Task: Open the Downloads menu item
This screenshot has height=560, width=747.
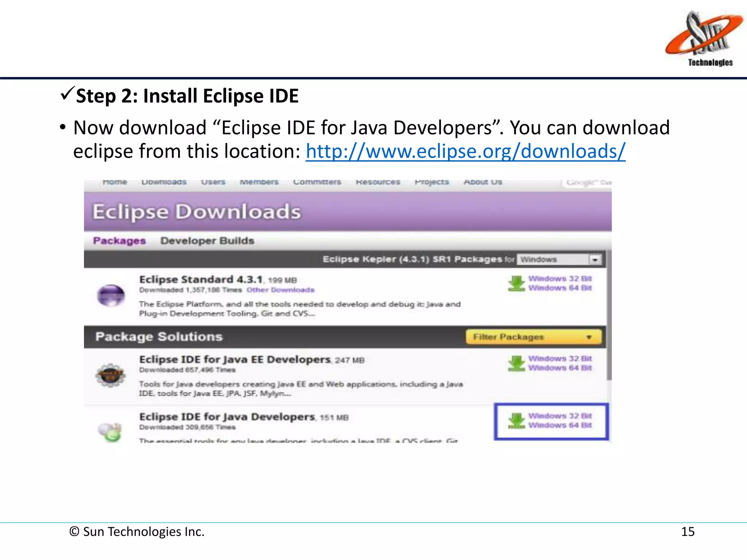Action: click(x=164, y=182)
